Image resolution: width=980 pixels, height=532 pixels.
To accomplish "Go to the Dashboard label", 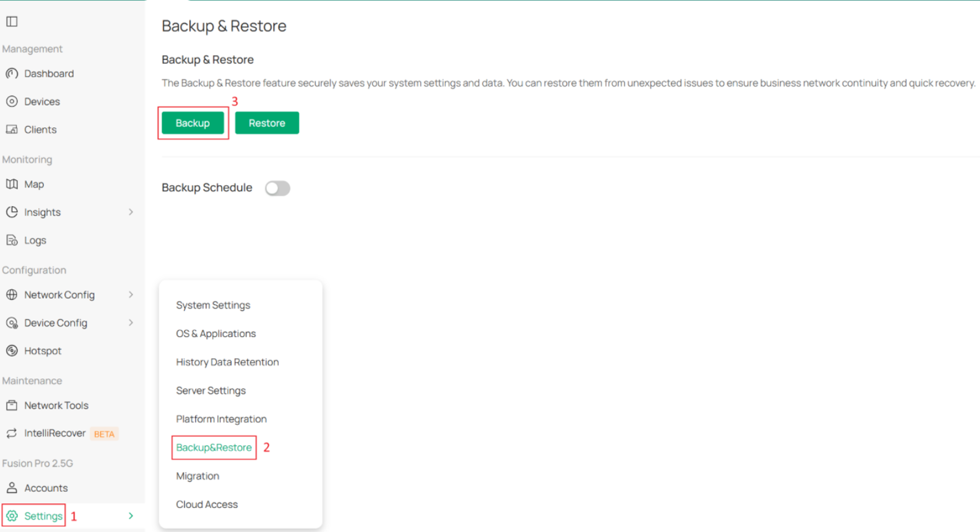I will pos(49,74).
